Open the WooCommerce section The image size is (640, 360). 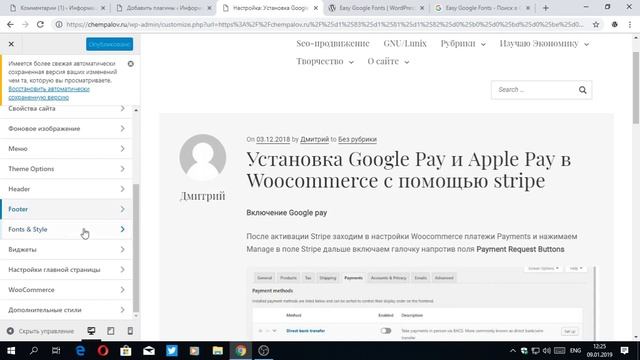click(66, 290)
